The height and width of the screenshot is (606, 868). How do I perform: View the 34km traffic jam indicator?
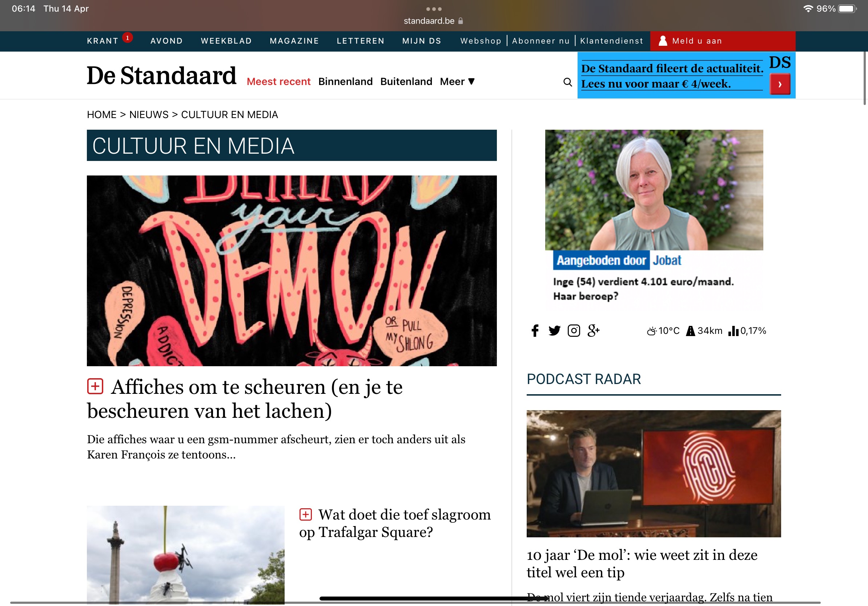[x=704, y=331]
